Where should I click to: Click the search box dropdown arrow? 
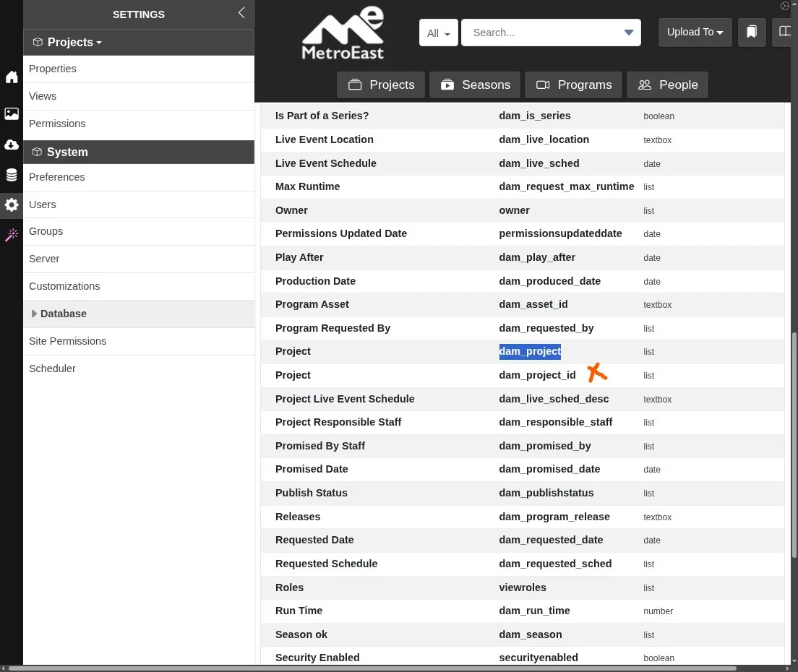[x=628, y=33]
